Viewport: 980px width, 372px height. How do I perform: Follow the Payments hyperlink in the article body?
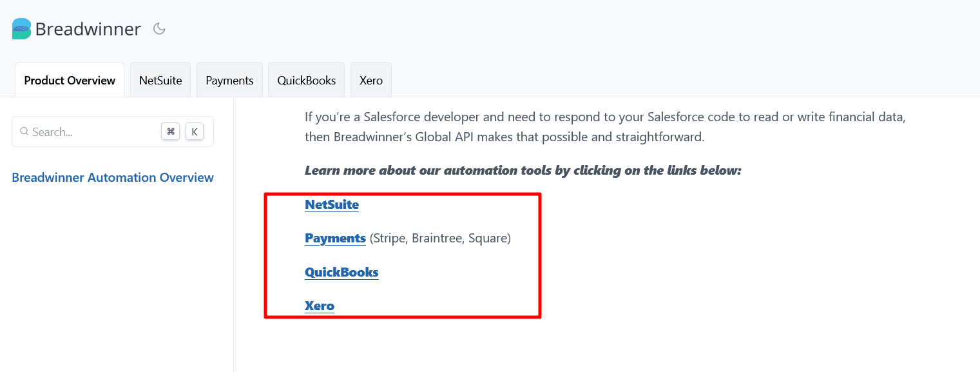[x=335, y=238]
